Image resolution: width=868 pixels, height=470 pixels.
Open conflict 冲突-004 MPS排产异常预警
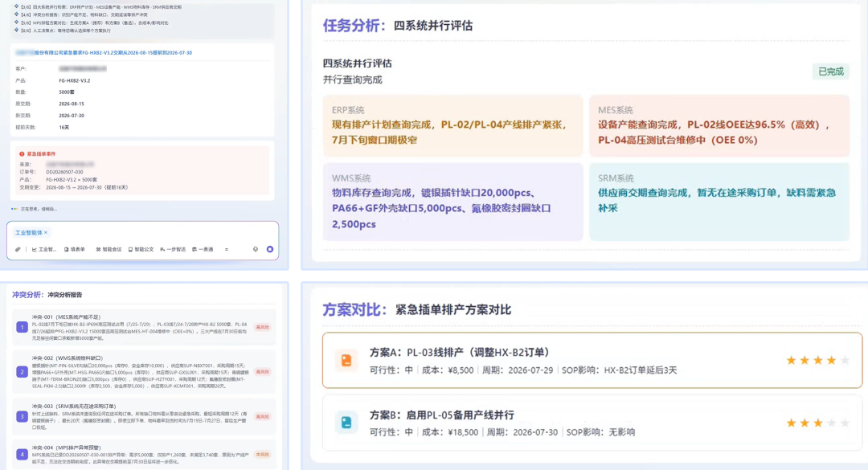pos(144,455)
